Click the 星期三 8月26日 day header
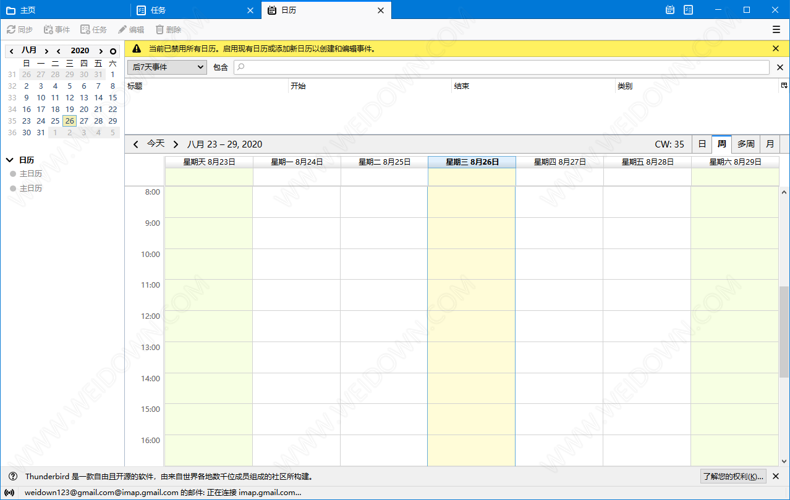790x500 pixels. pyautogui.click(x=472, y=162)
